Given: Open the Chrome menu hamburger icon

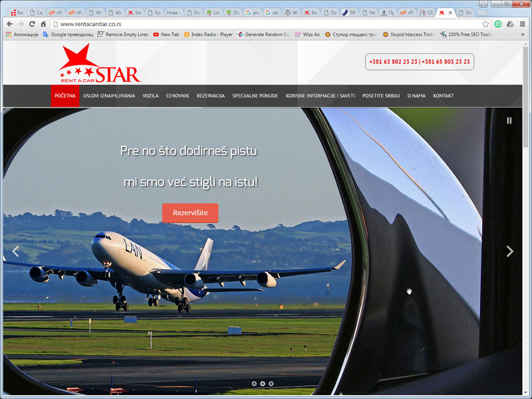Looking at the screenshot, I should [522, 24].
